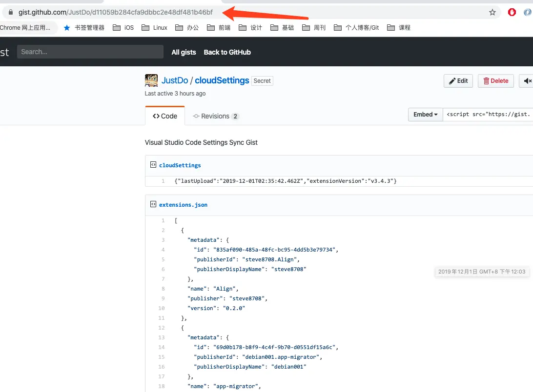The image size is (533, 392).
Task: Go to All gists
Action: [184, 52]
